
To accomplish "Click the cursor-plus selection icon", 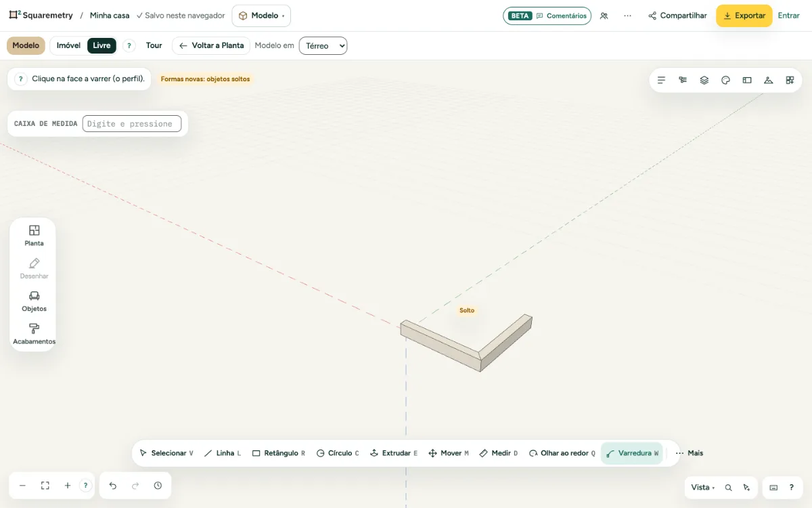I will pyautogui.click(x=746, y=488).
